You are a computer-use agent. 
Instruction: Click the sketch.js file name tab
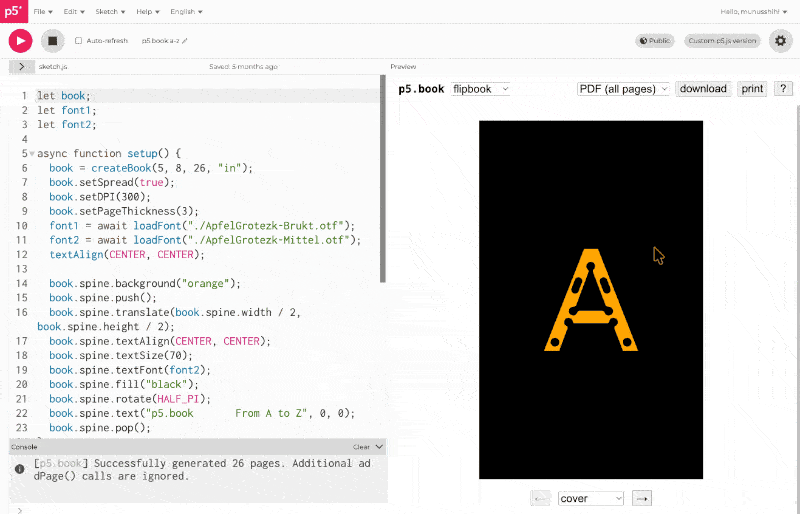[x=53, y=66]
